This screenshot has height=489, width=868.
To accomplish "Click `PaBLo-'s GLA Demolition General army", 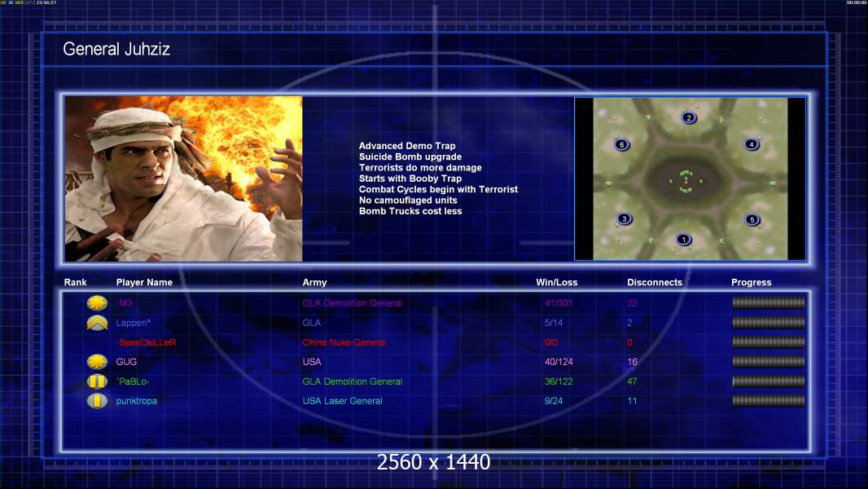I will tap(352, 381).
